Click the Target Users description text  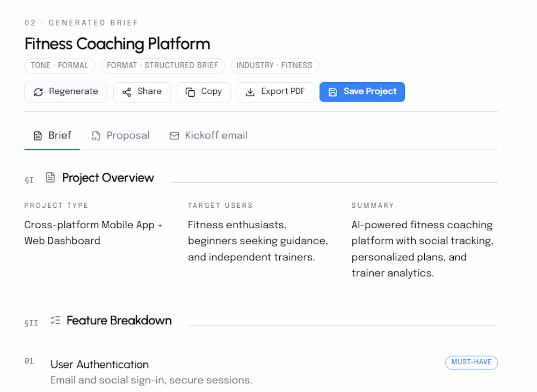pyautogui.click(x=258, y=241)
